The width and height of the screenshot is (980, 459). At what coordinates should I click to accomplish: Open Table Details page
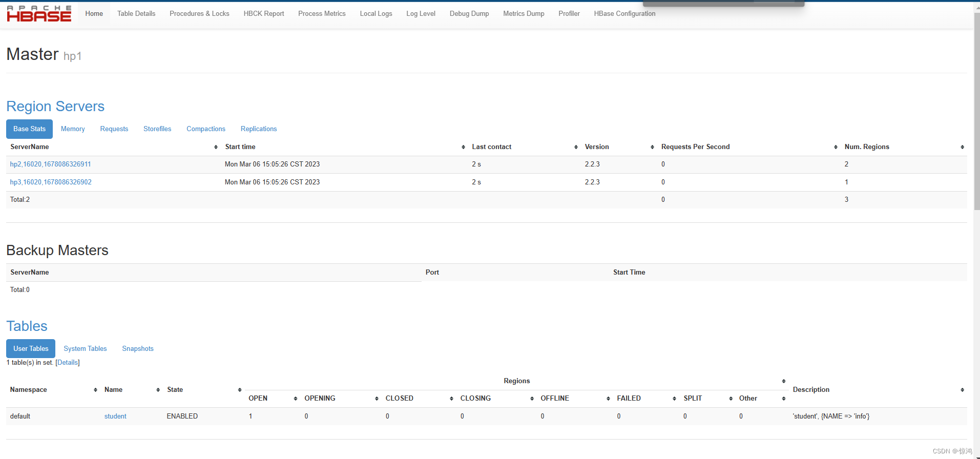click(x=136, y=14)
